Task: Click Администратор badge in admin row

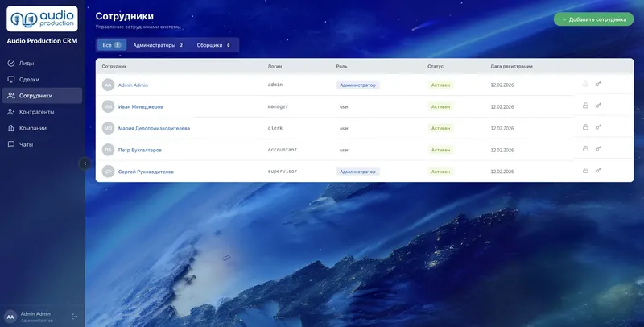Action: [x=357, y=85]
